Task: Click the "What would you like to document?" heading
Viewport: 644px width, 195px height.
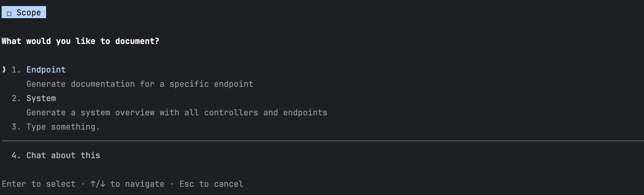Action: 80,41
